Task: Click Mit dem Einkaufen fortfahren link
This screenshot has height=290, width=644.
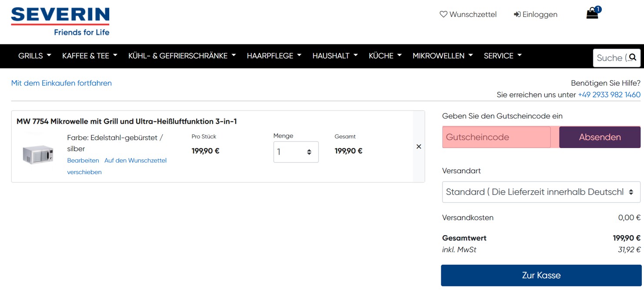Action: click(61, 83)
